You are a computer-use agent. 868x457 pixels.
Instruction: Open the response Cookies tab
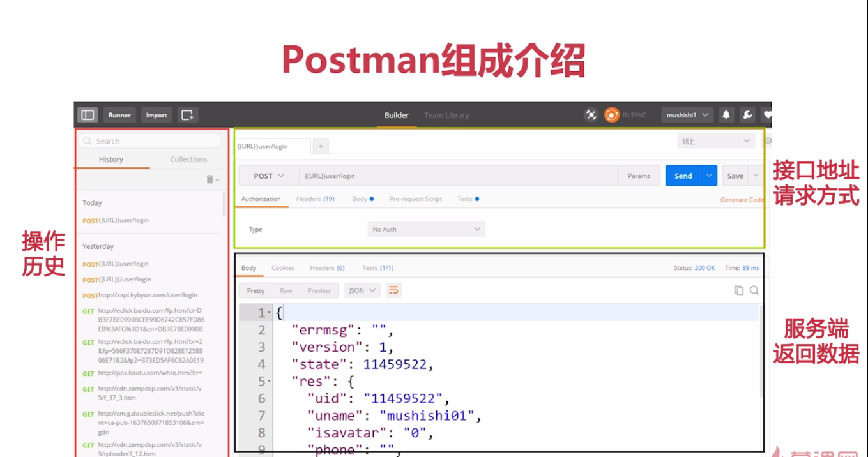tap(283, 267)
